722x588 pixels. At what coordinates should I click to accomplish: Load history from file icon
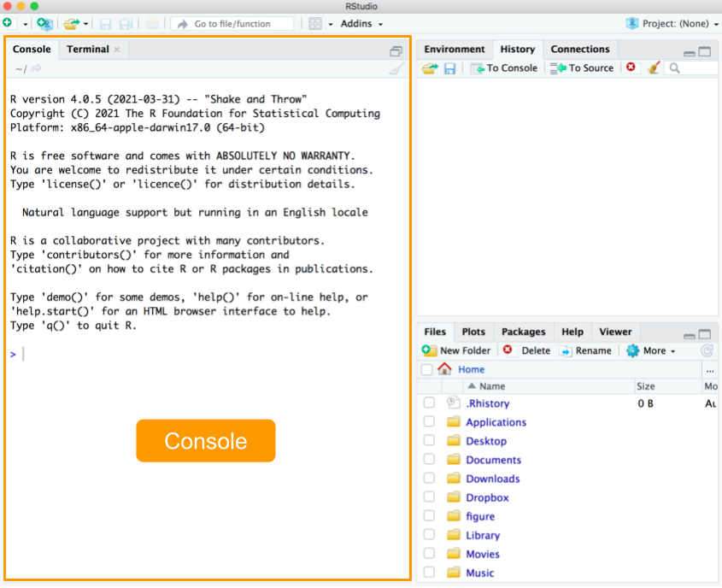pos(430,68)
